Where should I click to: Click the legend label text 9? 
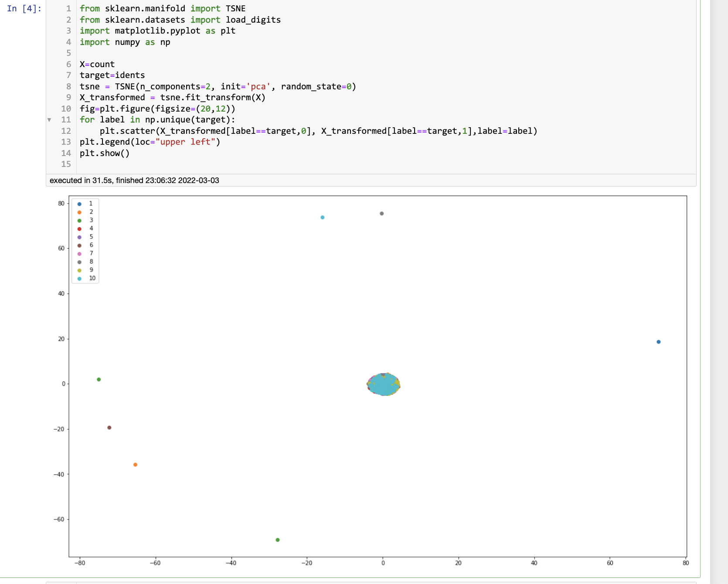(x=91, y=270)
